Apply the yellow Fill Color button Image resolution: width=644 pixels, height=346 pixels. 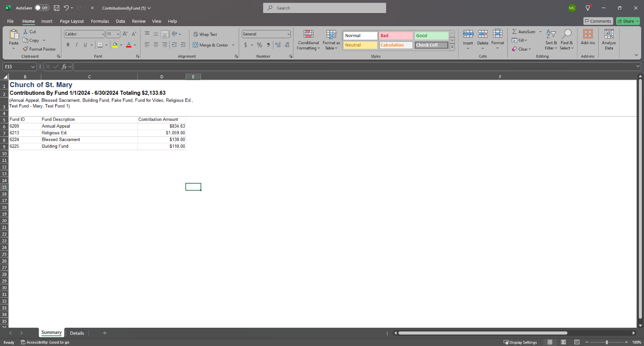click(115, 45)
